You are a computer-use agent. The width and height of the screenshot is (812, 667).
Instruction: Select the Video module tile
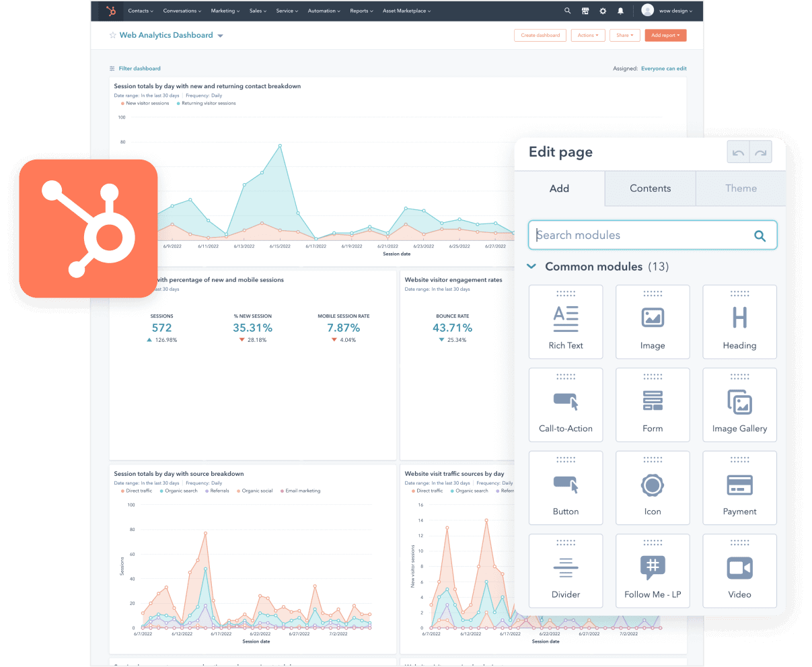tap(739, 571)
